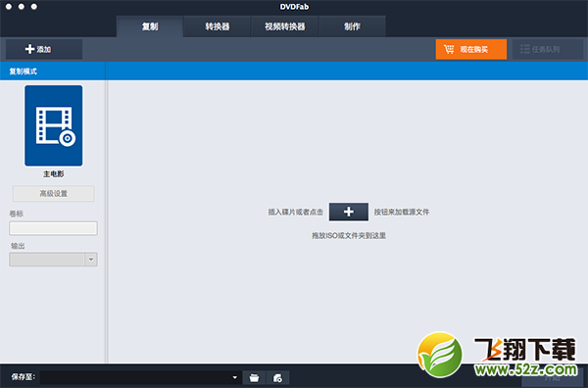The width and height of the screenshot is (588, 388).
Task: Switch to the 复制 tab
Action: 150,26
